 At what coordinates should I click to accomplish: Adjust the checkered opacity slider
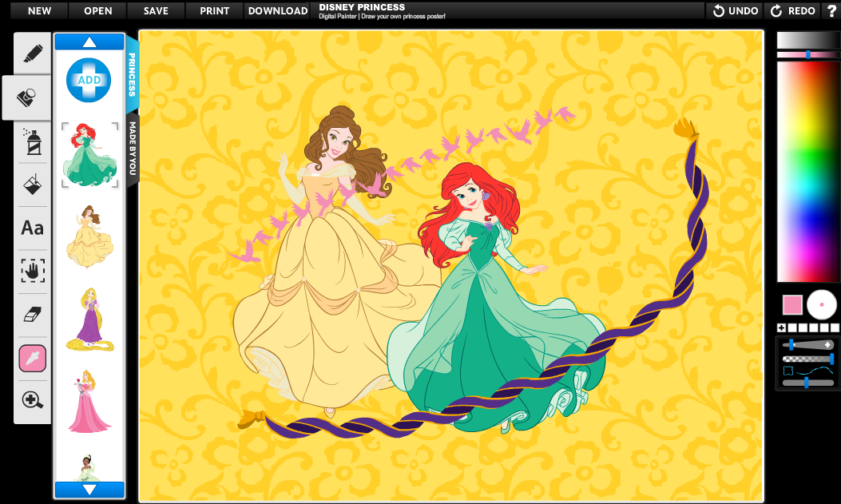click(x=807, y=358)
